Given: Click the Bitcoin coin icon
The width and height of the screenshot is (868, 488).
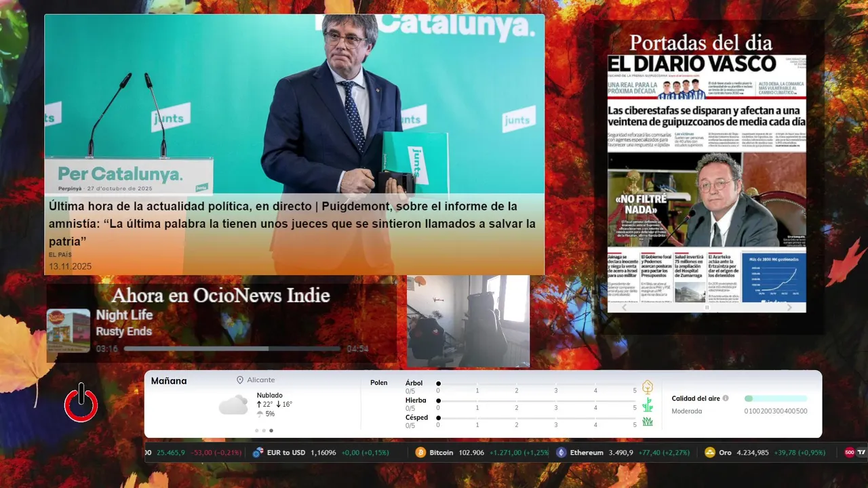Looking at the screenshot, I should click(x=420, y=453).
